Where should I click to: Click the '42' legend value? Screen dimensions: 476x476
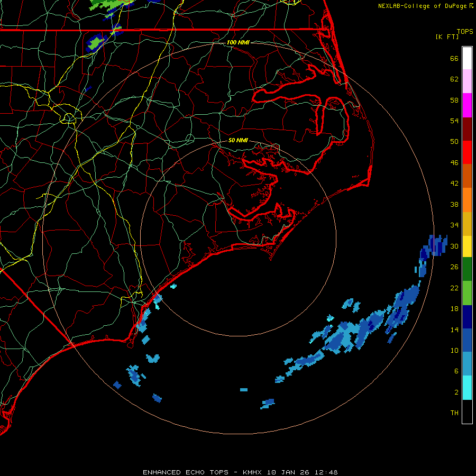pos(454,184)
